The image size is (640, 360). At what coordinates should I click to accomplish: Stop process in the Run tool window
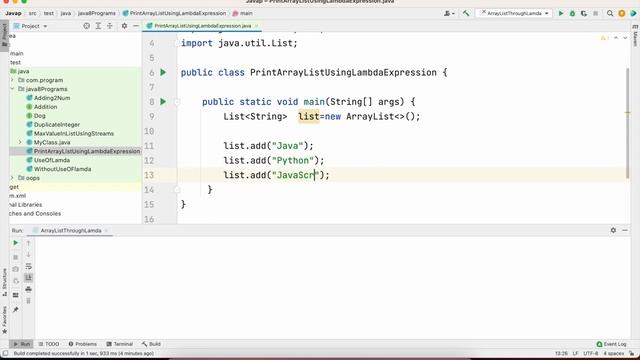click(16, 257)
